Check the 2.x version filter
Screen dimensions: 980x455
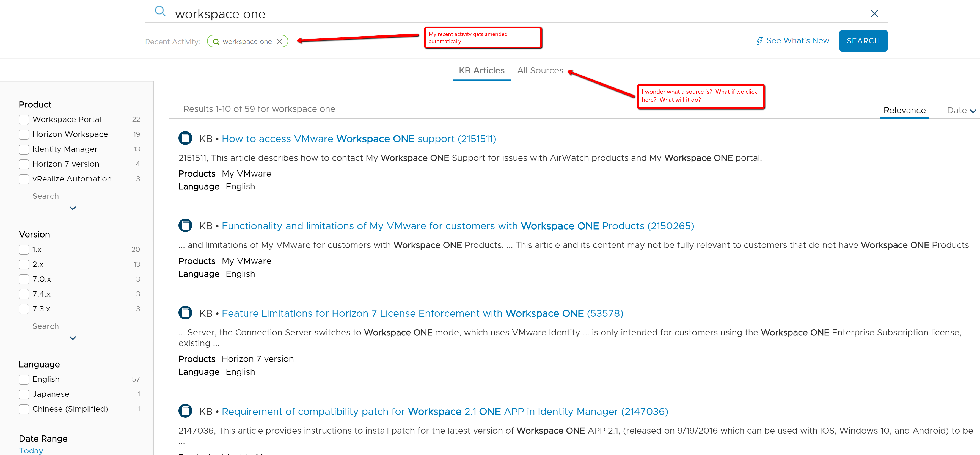pyautogui.click(x=24, y=265)
